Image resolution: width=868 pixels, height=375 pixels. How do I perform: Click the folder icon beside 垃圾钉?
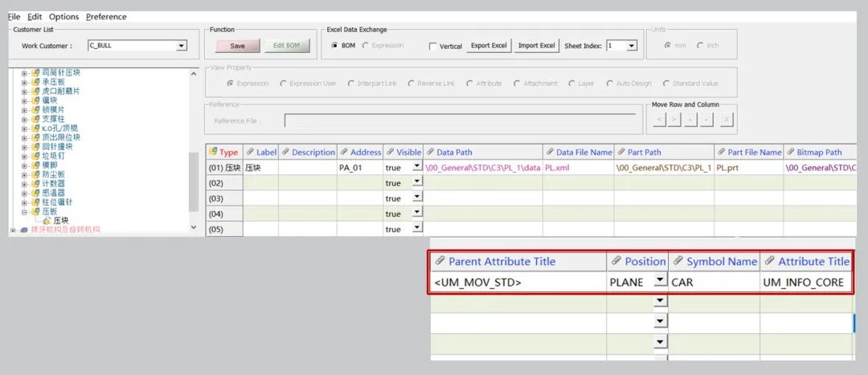click(x=36, y=156)
